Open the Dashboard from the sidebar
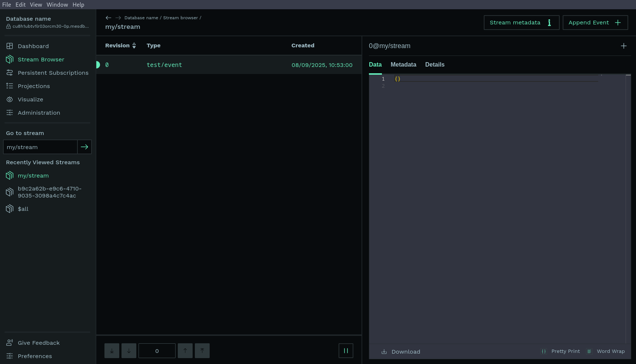Viewport: 636px width, 364px height. (x=33, y=46)
